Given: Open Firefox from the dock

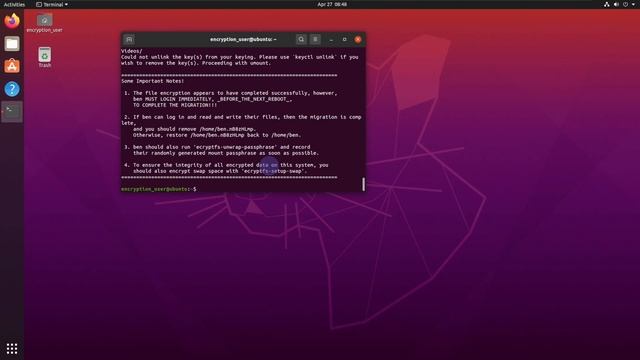Looking at the screenshot, I should [12, 20].
